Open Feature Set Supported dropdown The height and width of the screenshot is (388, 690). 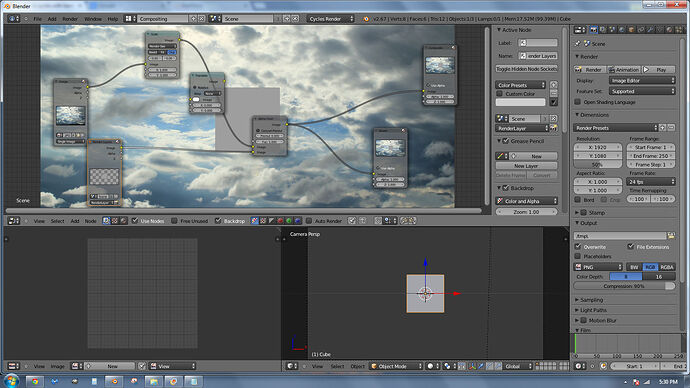642,91
